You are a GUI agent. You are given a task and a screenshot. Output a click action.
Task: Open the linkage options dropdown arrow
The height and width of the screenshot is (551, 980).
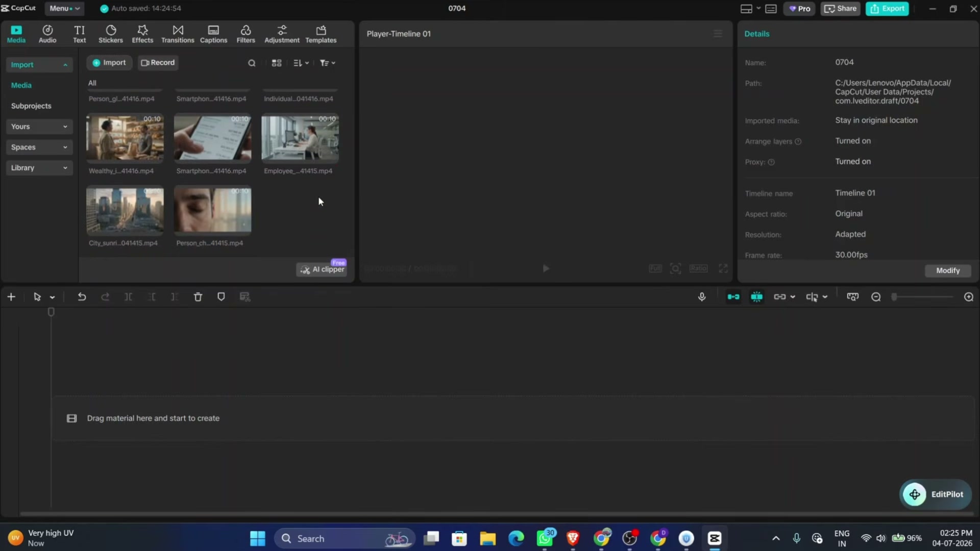click(793, 297)
